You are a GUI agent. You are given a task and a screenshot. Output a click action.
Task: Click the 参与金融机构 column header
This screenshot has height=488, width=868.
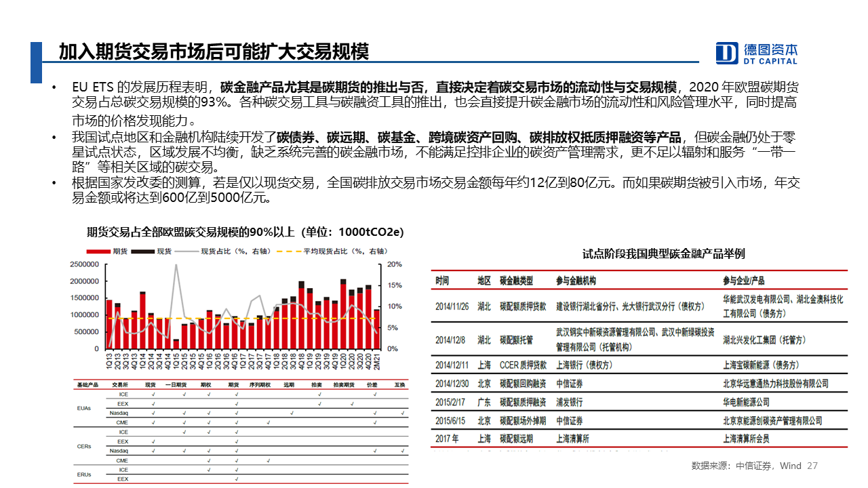[x=576, y=281]
